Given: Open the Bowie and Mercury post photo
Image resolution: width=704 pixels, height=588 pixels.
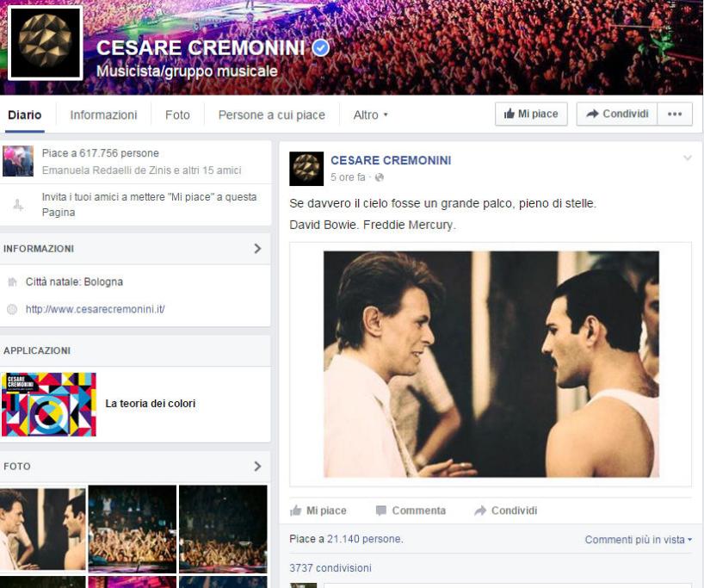Looking at the screenshot, I should (x=491, y=364).
